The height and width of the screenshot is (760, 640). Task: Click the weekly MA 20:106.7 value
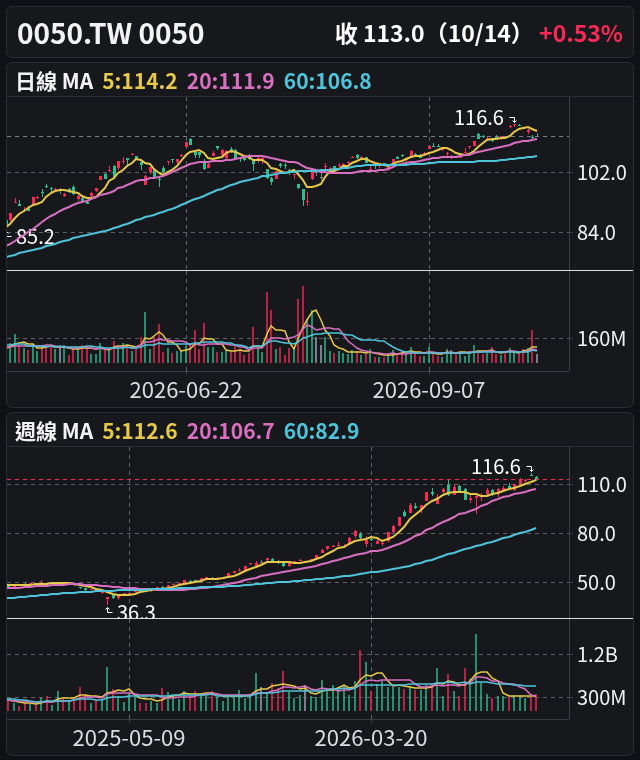[230, 431]
